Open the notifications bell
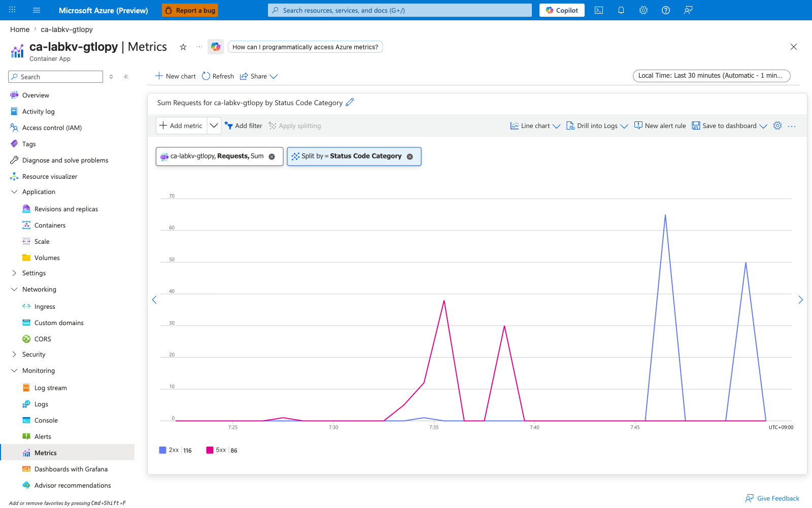The image size is (812, 508). [x=621, y=10]
